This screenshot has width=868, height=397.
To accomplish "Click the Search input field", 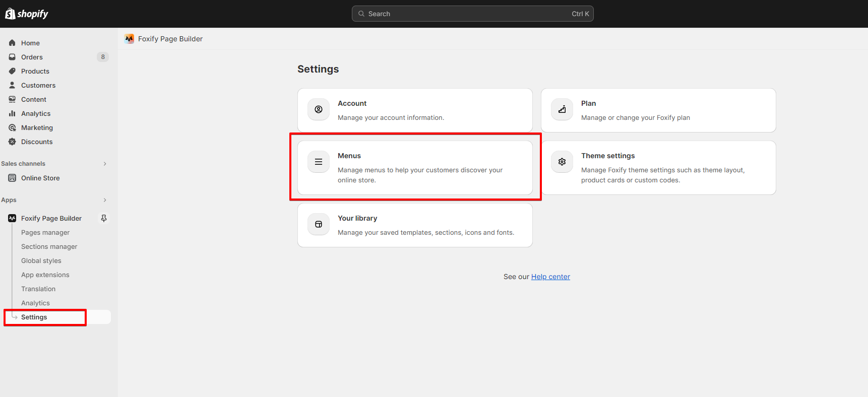I will pos(473,14).
